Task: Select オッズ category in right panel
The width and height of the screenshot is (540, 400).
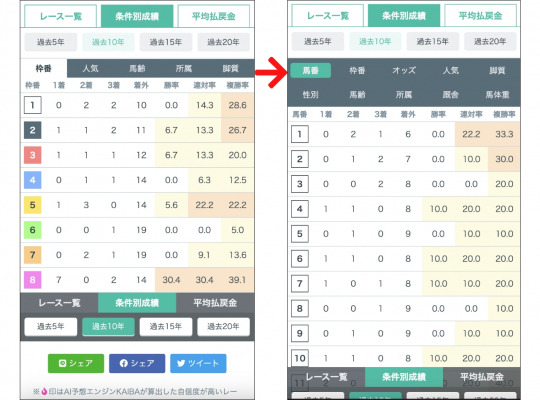Action: [x=404, y=71]
